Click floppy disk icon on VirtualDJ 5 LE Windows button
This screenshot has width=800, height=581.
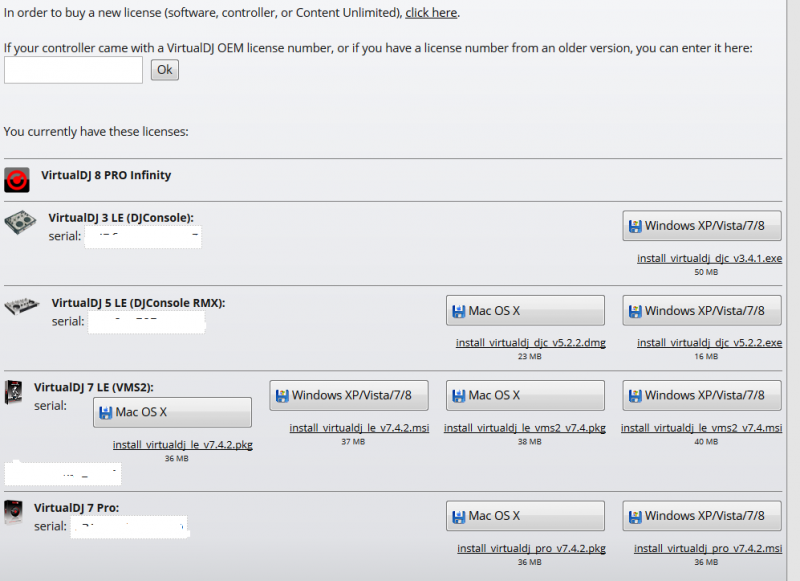(635, 311)
